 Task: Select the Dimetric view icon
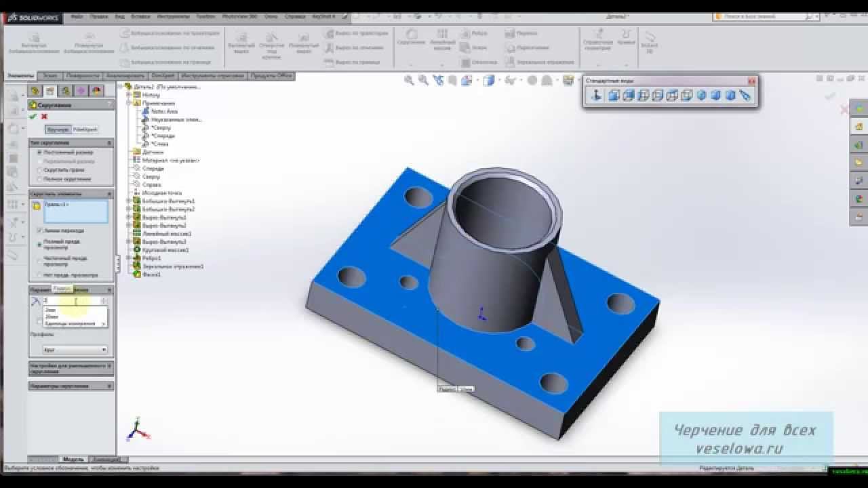pyautogui.click(x=730, y=96)
